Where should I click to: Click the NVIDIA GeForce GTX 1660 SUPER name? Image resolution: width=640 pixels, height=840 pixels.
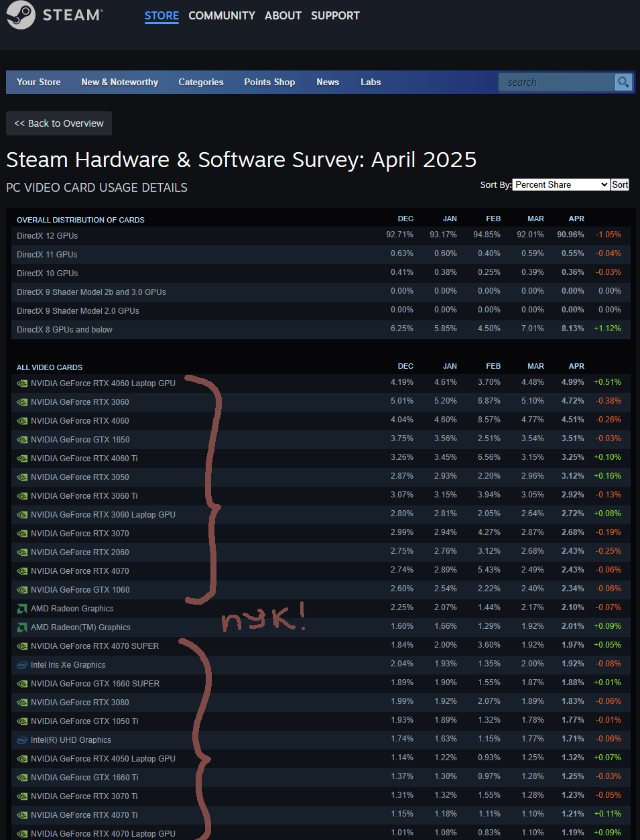pyautogui.click(x=95, y=684)
